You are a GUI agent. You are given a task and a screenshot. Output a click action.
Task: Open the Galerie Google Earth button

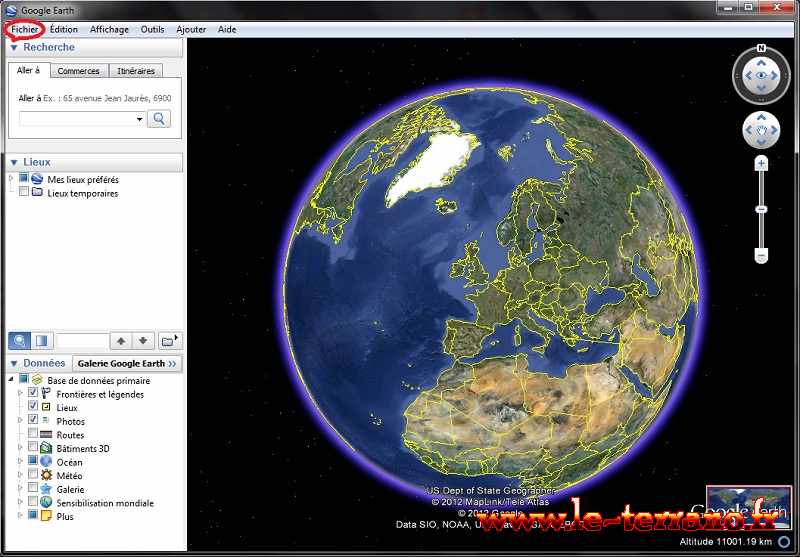(x=127, y=363)
